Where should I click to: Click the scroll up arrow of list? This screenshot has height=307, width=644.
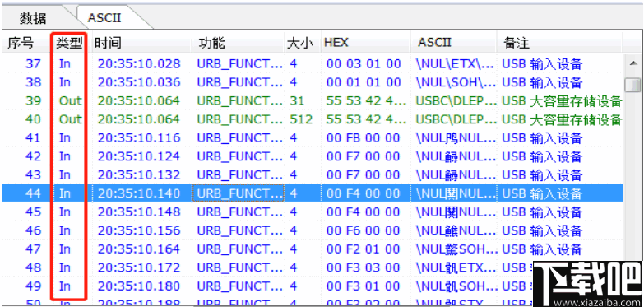pos(632,63)
